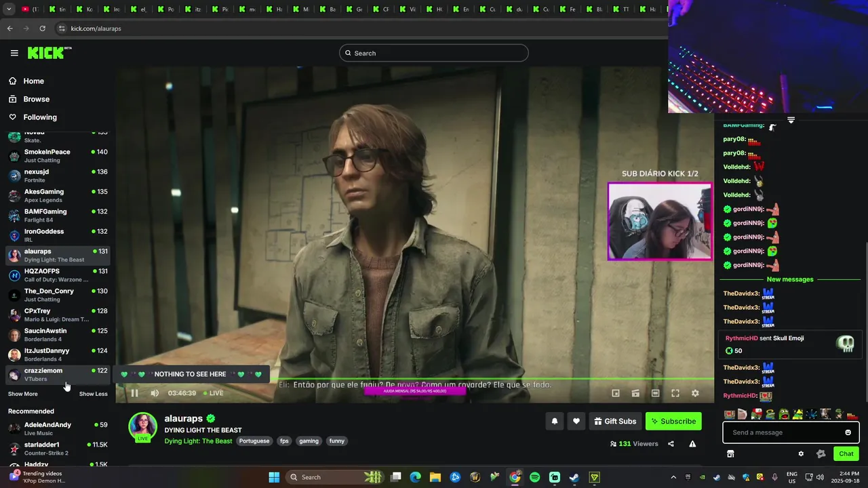Open AkesGaming channel from sidebar
Image resolution: width=868 pixels, height=488 pixels.
(58, 195)
